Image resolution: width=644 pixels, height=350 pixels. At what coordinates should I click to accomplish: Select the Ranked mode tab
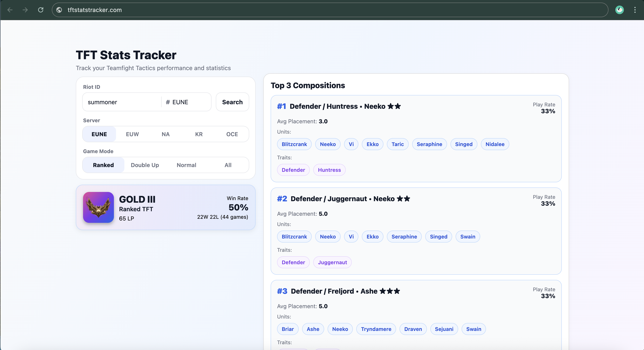click(x=103, y=165)
